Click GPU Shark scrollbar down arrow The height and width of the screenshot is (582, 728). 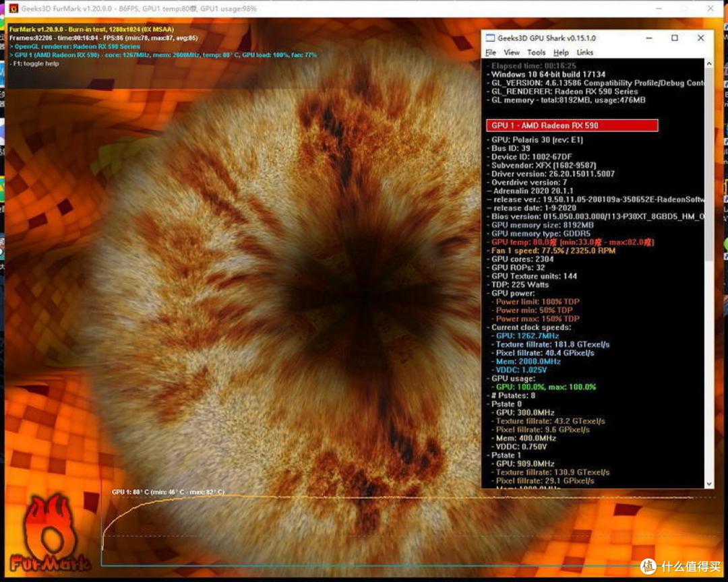click(709, 484)
